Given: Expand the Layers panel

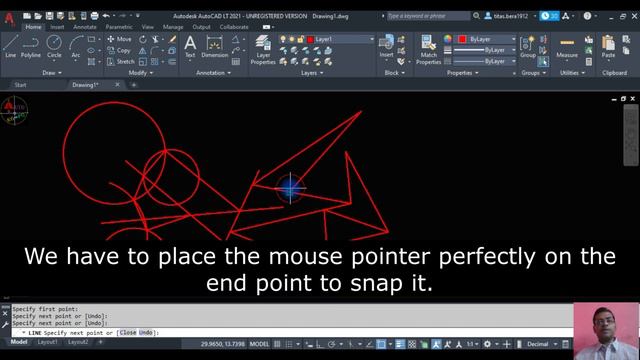Looking at the screenshot, I should [312, 73].
